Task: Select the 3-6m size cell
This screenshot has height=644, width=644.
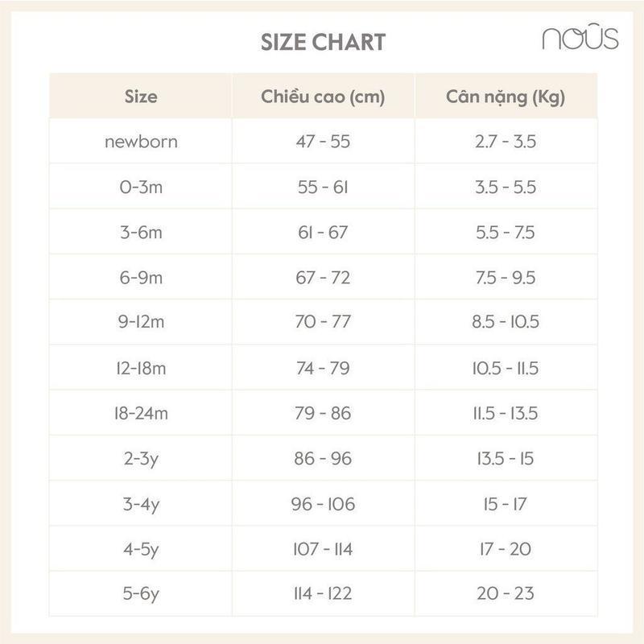Action: pyautogui.click(x=141, y=233)
